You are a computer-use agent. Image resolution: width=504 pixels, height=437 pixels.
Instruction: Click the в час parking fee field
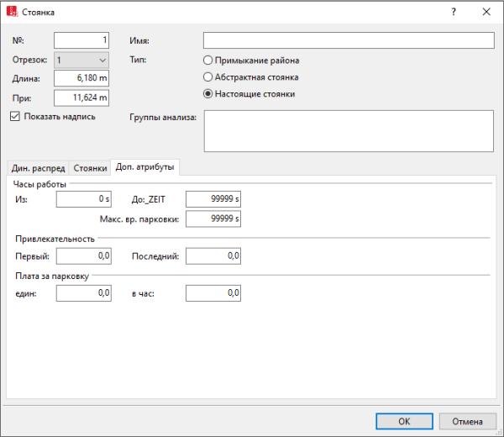point(213,293)
